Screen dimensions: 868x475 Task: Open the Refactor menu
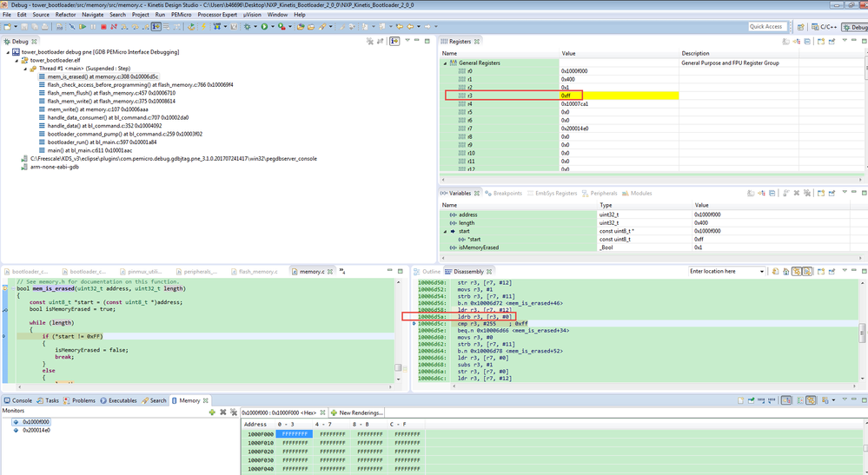click(x=65, y=15)
